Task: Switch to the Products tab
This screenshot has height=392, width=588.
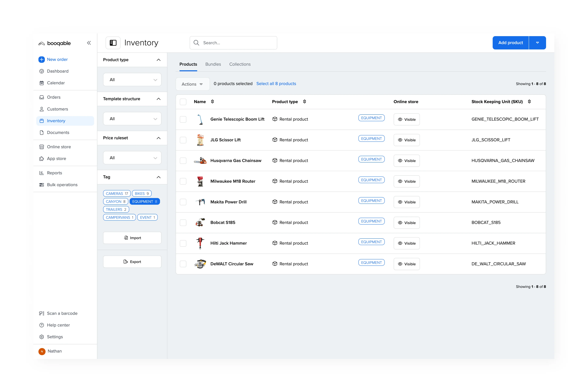Action: tap(188, 64)
